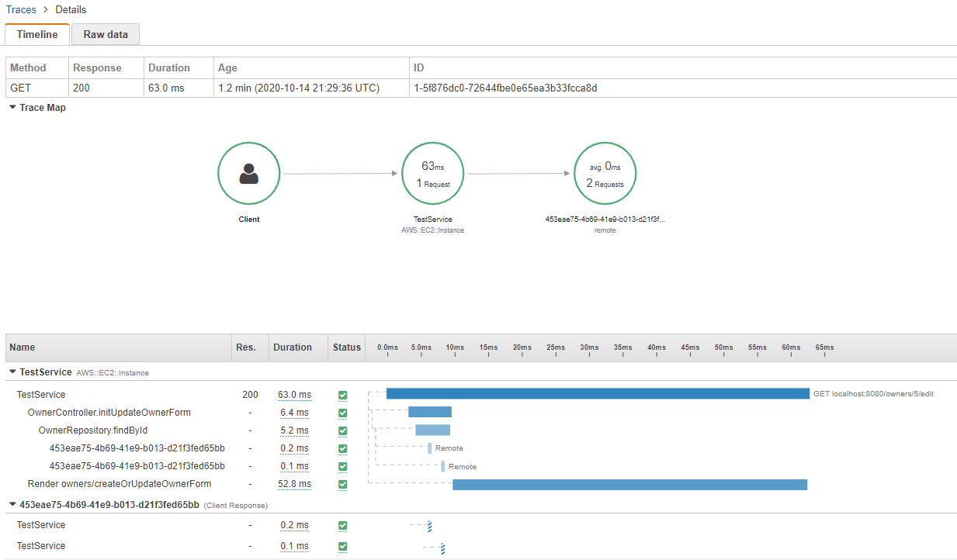The height and width of the screenshot is (560, 957).
Task: Click the remote node with 2 Requests
Action: (x=605, y=173)
